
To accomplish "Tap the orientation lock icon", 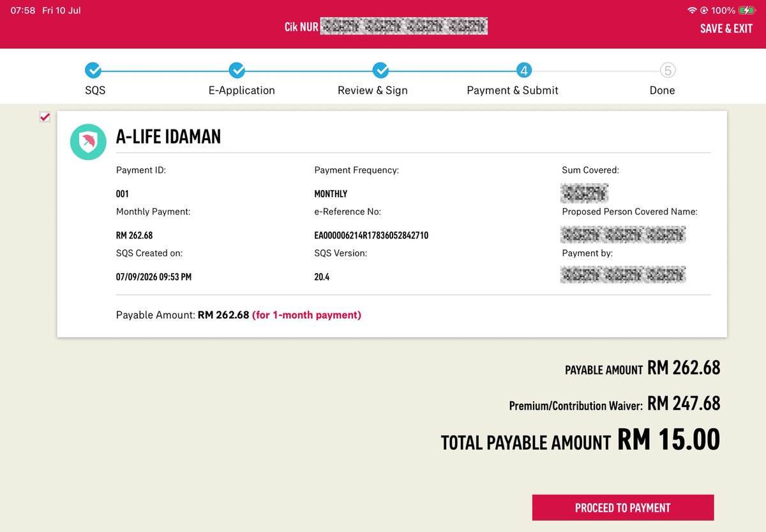I will pyautogui.click(x=704, y=11).
